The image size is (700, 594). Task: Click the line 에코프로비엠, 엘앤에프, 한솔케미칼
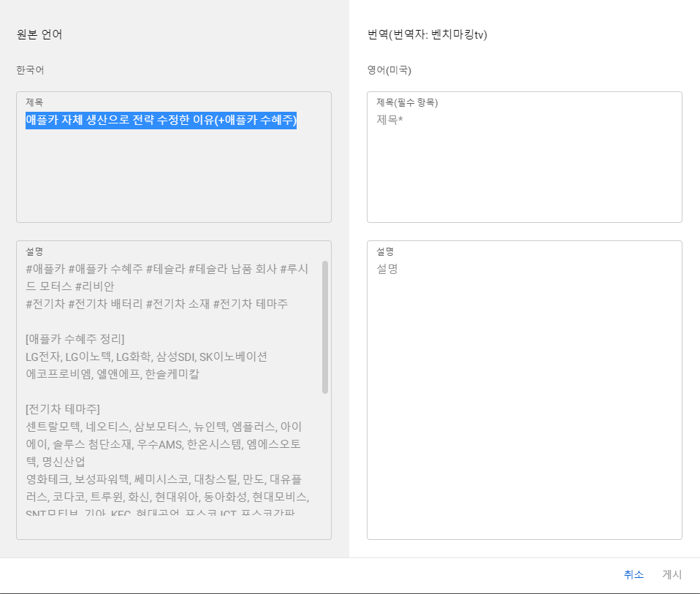click(x=113, y=374)
